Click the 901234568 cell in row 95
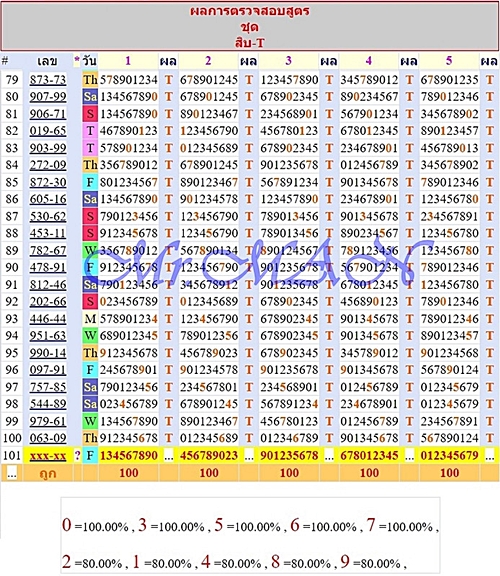 click(x=450, y=353)
